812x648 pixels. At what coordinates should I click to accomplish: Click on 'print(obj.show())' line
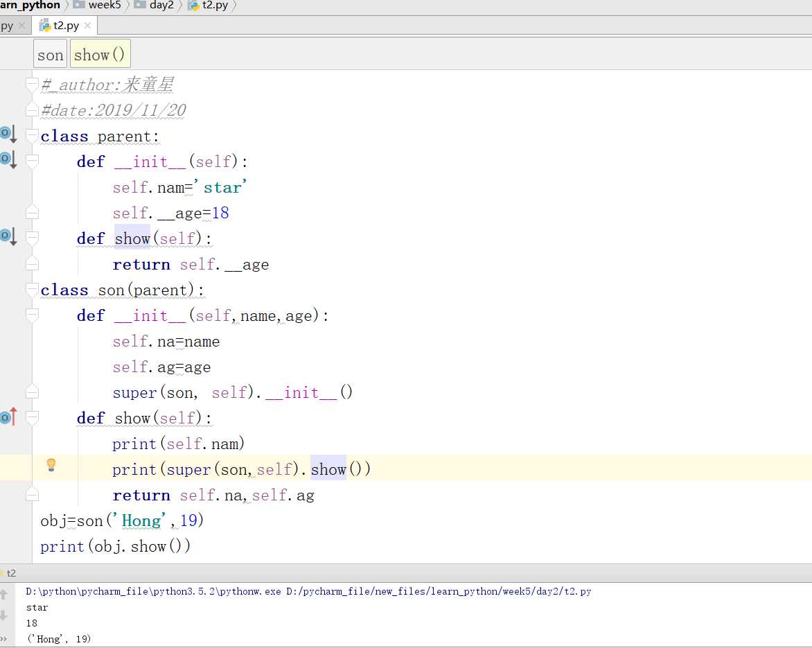116,546
